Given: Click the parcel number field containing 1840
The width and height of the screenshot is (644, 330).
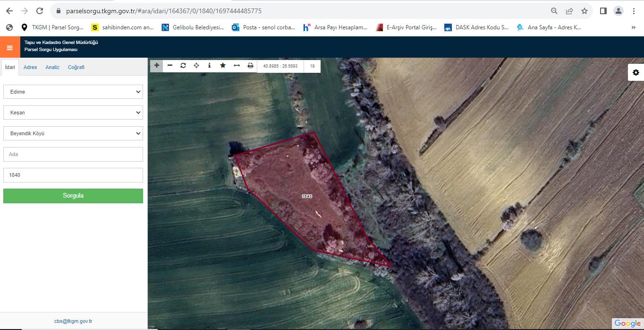Looking at the screenshot, I should (x=73, y=175).
